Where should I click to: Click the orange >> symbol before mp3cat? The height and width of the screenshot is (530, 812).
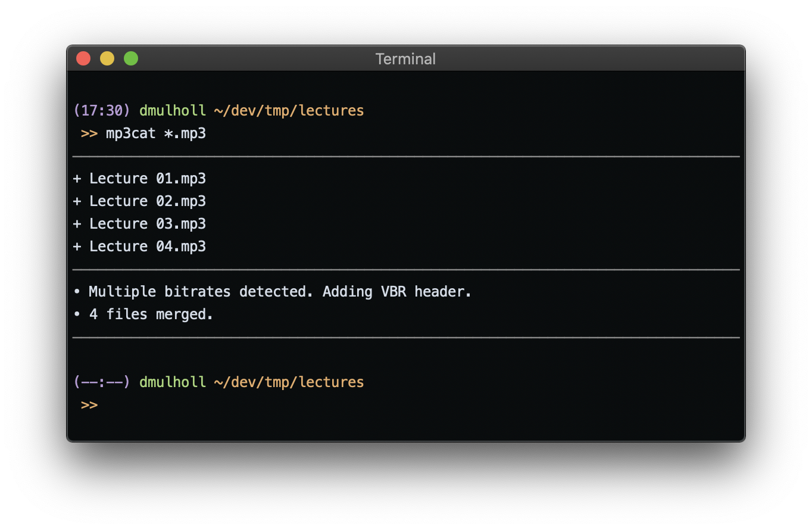pyautogui.click(x=89, y=133)
